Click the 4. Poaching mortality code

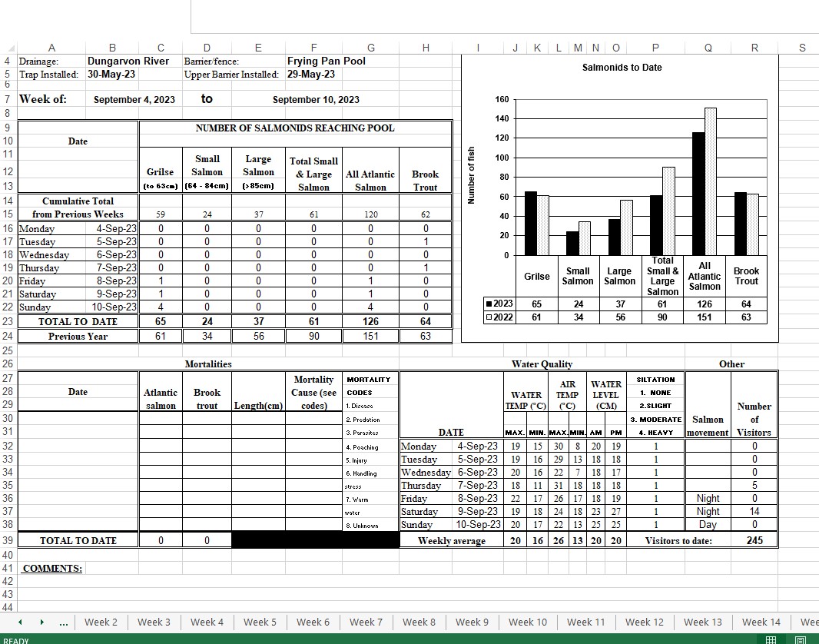(x=361, y=447)
